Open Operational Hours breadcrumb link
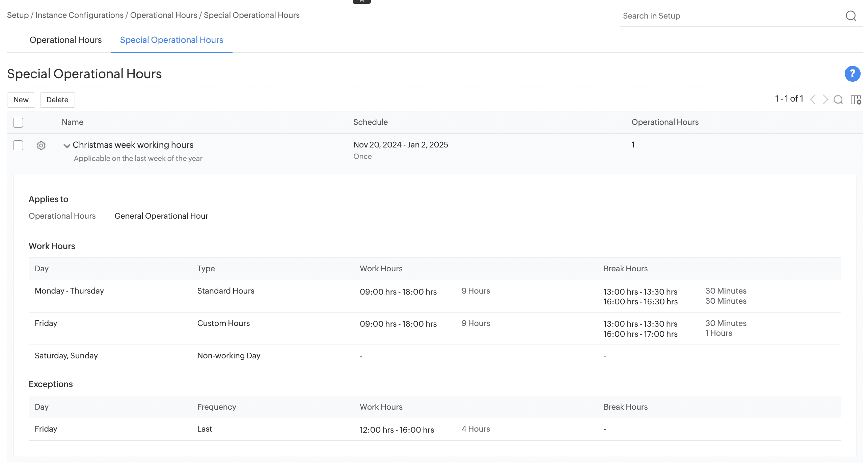868x463 pixels. coord(164,15)
